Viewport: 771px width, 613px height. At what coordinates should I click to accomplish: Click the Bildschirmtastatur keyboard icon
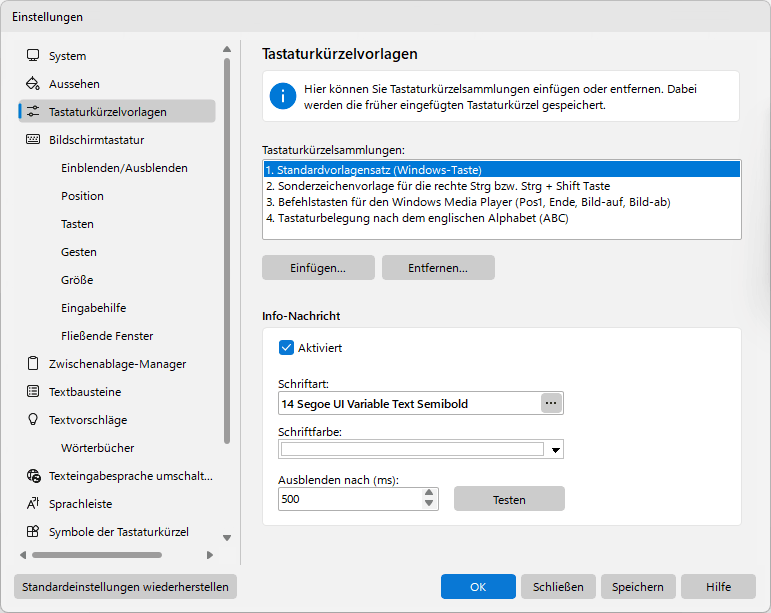point(33,140)
